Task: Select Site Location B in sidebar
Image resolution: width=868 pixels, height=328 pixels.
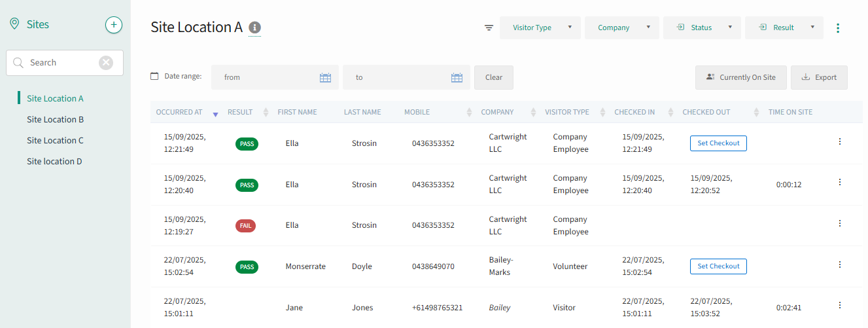Action: (x=55, y=120)
